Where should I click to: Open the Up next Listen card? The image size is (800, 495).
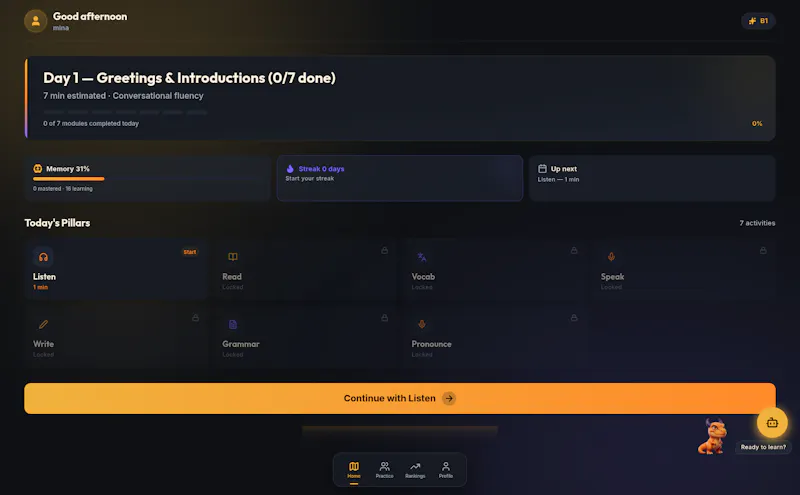652,178
